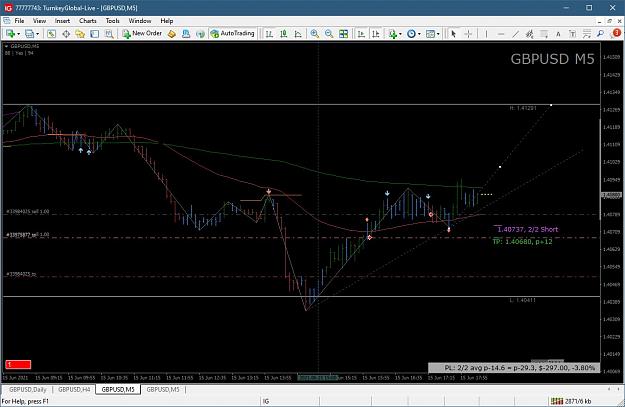Select the Trendline drawing tool

[x=515, y=34]
